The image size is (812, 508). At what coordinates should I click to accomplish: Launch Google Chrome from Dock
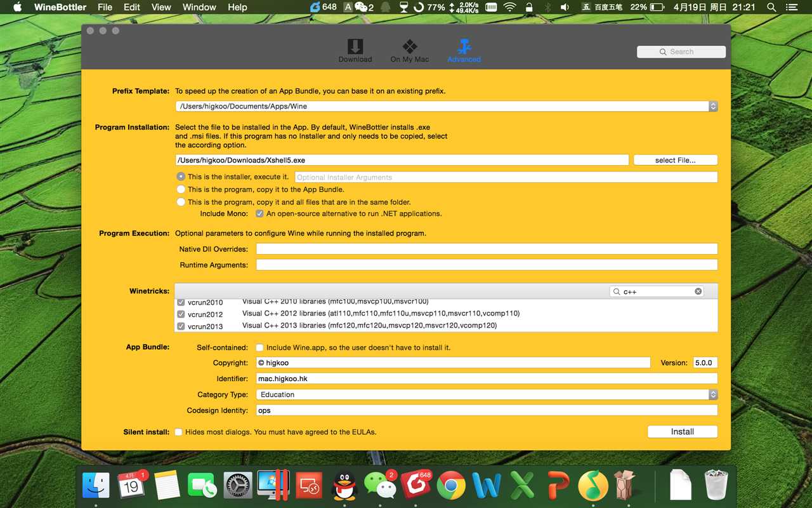point(451,486)
